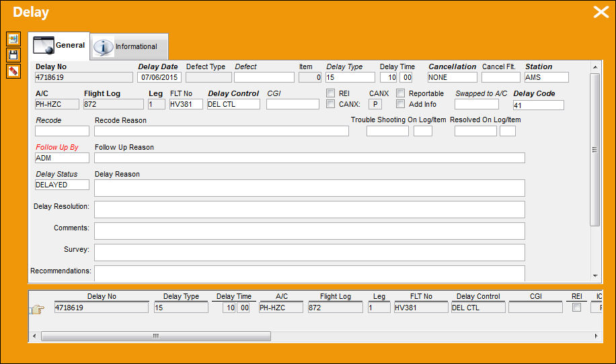
Task: Click the red eraser clear icon
Action: 13,71
